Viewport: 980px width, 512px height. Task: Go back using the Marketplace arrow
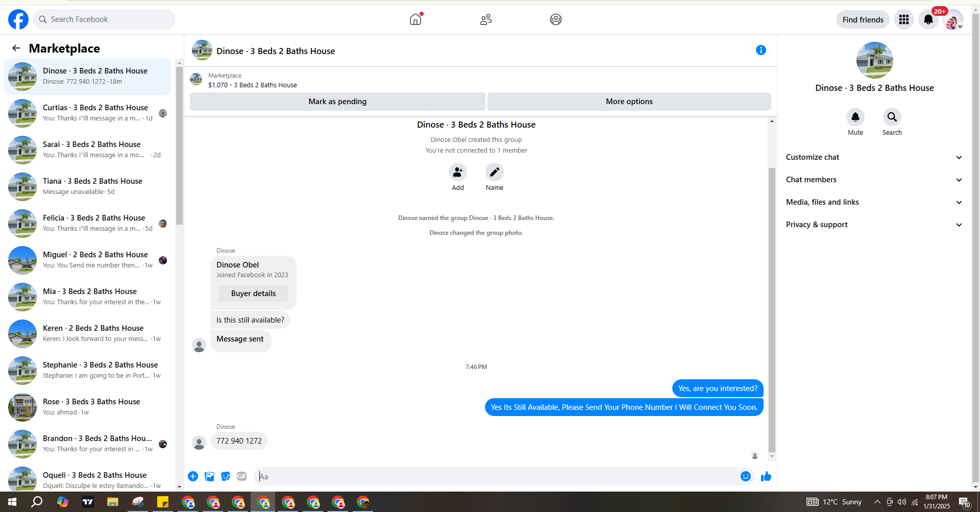(16, 48)
